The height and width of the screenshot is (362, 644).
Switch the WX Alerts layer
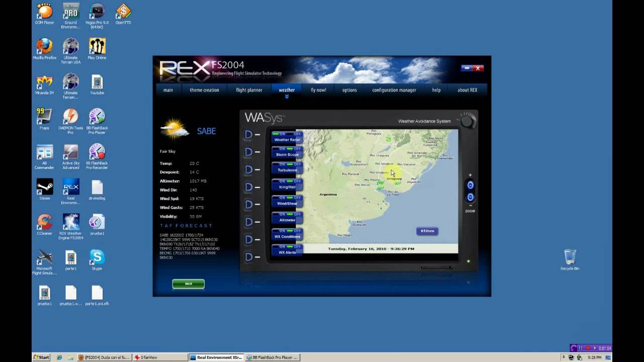[287, 249]
